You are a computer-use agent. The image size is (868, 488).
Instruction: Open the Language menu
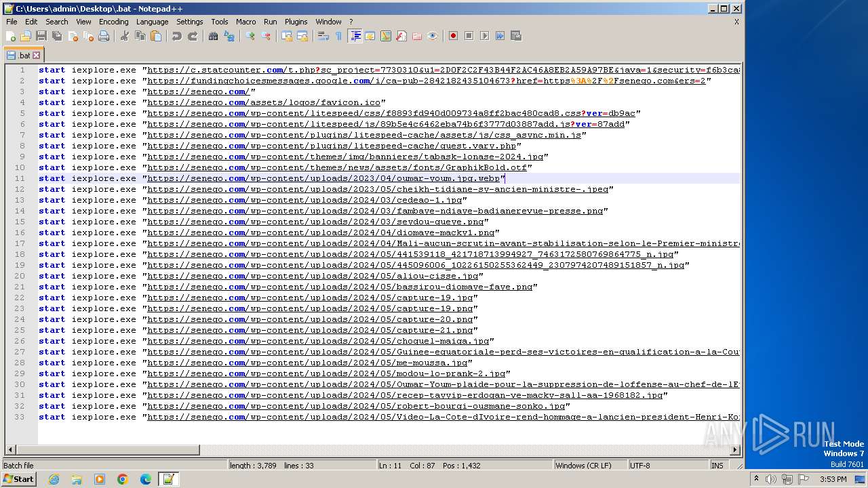pyautogui.click(x=152, y=22)
